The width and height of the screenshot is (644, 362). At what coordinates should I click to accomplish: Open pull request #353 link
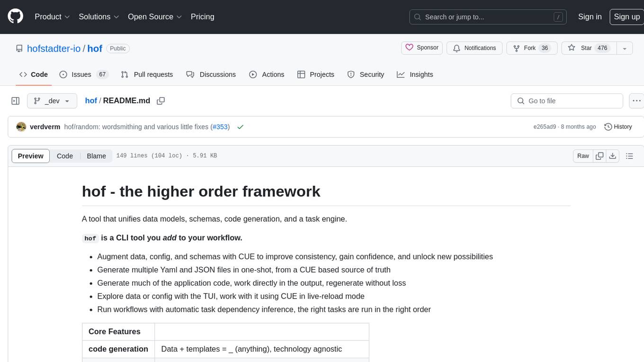coord(220,127)
